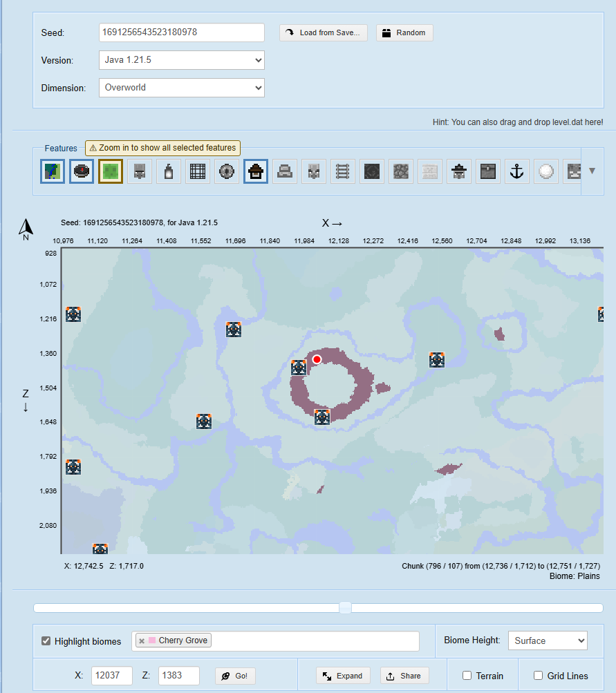Enable the partly hidden last feature icon
This screenshot has width=616, height=693.
(x=572, y=171)
